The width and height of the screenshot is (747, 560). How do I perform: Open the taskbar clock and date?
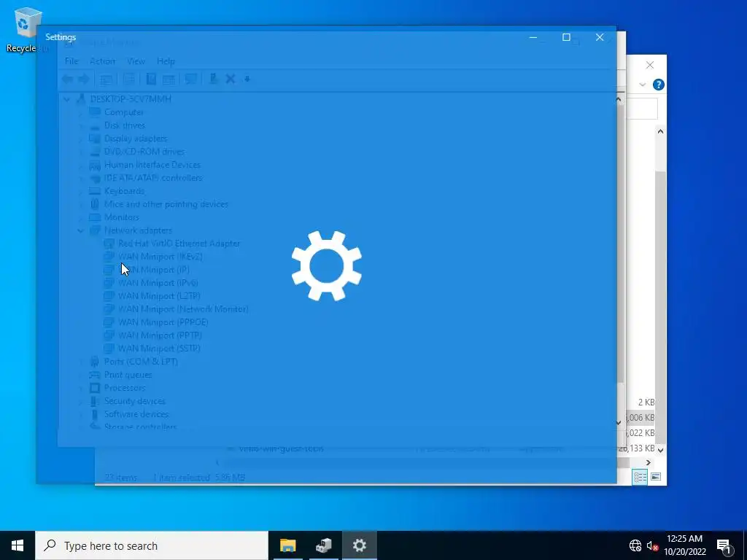[684, 545]
